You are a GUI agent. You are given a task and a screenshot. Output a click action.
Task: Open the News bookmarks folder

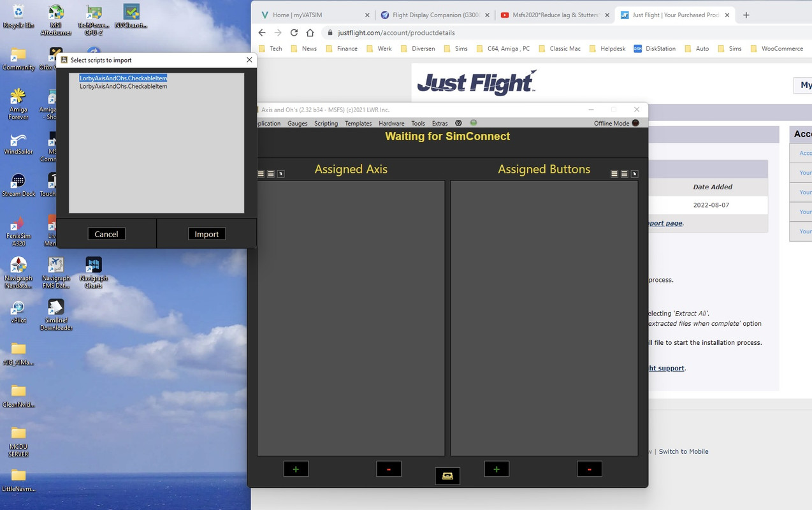[303, 48]
